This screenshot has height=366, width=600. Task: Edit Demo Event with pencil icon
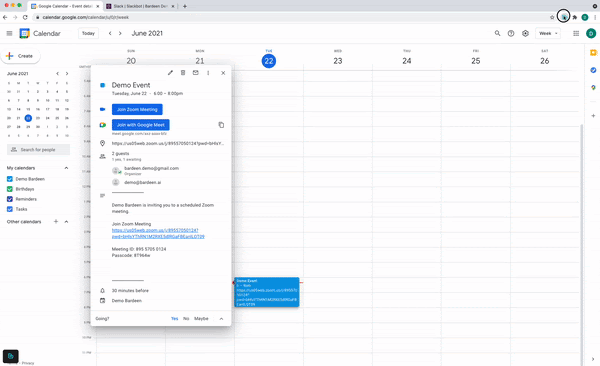point(170,73)
